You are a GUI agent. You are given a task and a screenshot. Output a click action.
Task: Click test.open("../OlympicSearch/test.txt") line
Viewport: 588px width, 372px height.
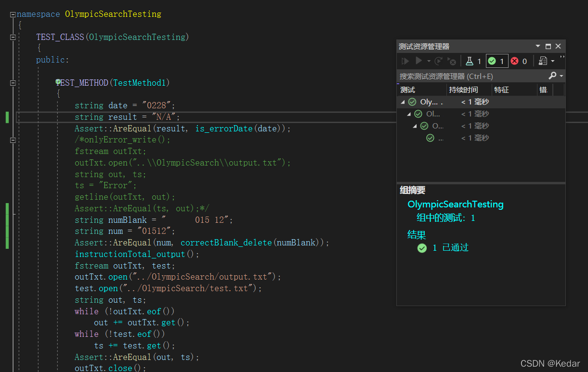(168, 288)
